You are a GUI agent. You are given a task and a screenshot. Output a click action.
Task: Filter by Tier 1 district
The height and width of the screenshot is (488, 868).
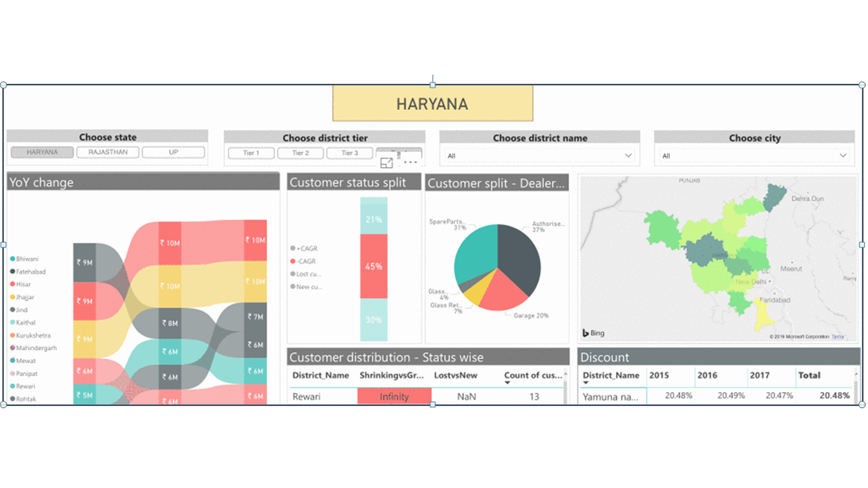251,153
